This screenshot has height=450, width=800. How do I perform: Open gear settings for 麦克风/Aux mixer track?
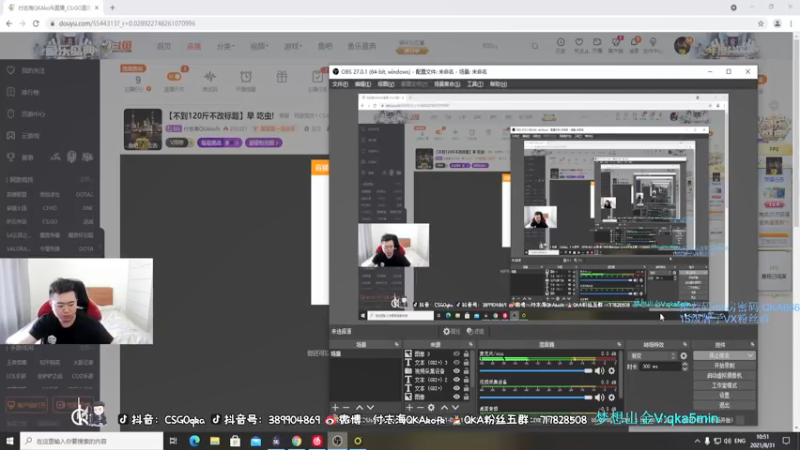[x=612, y=371]
